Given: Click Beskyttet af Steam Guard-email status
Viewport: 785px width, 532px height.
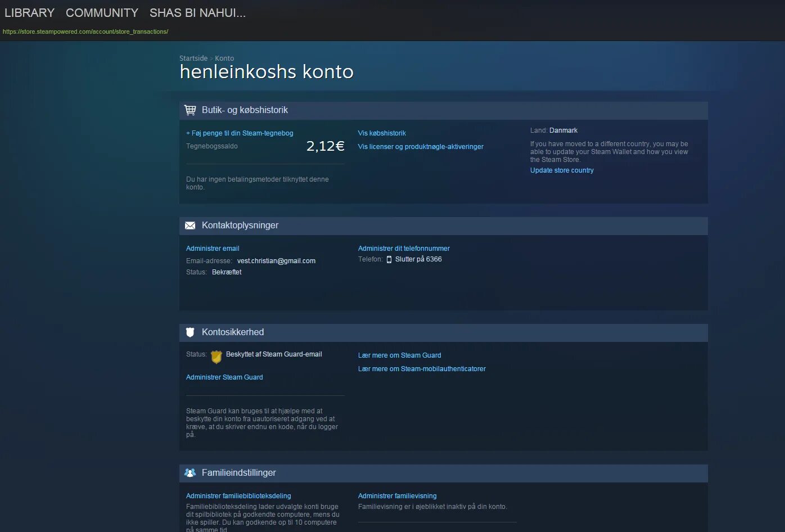Looking at the screenshot, I should click(x=274, y=354).
